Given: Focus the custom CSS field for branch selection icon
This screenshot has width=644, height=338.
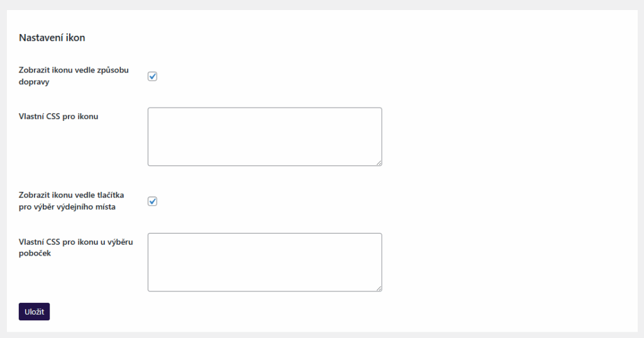Looking at the screenshot, I should [x=264, y=262].
